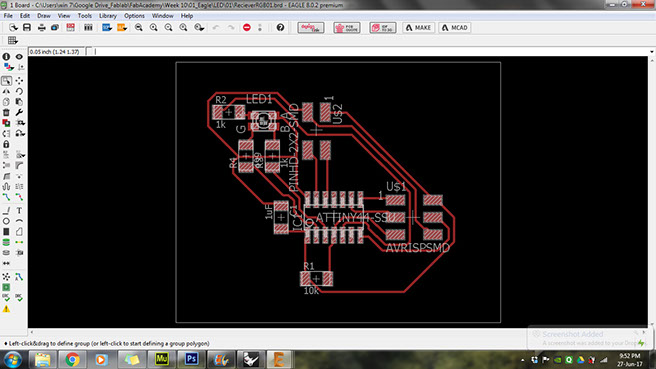Viewport: 656px width, 369px height.
Task: Select the Rotate tool
Action: [19, 91]
